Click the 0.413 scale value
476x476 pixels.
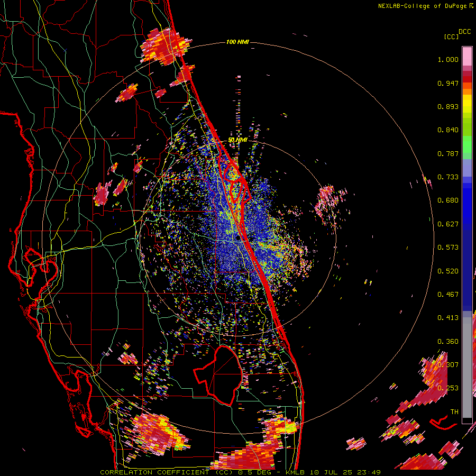pos(448,318)
